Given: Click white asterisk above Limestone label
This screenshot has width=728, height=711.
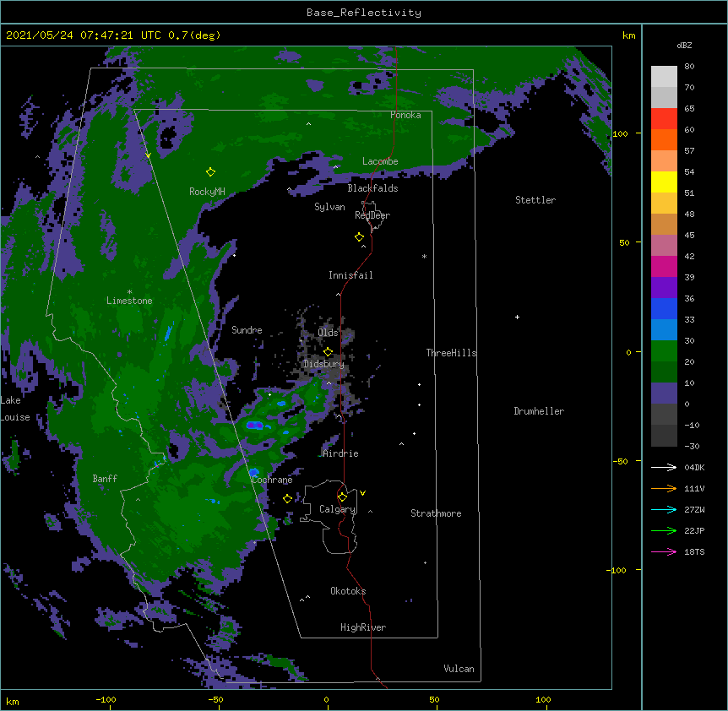Looking at the screenshot, I should [x=129, y=292].
